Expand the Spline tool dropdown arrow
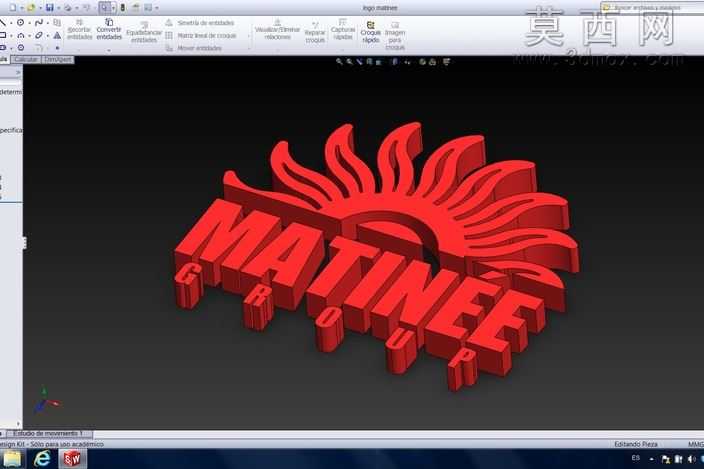Image resolution: width=704 pixels, height=469 pixels. point(48,22)
